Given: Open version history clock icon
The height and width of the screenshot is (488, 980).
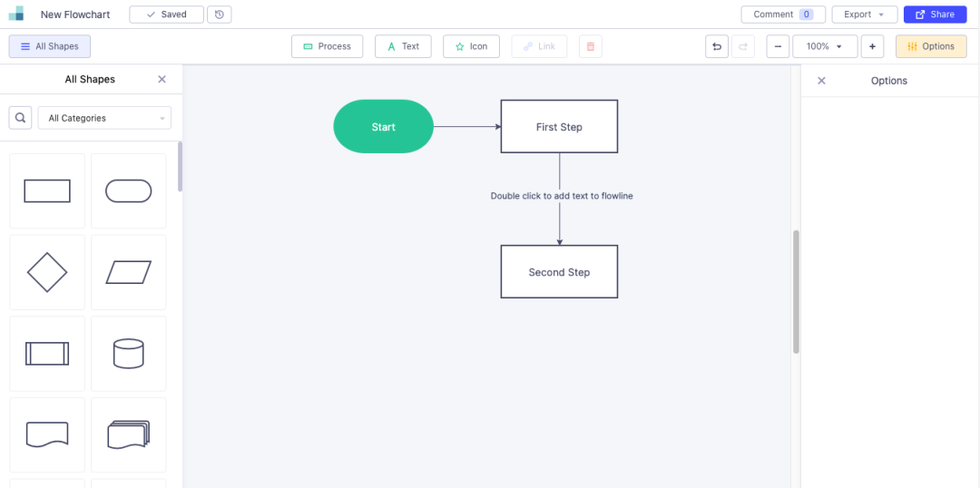Looking at the screenshot, I should pos(220,15).
